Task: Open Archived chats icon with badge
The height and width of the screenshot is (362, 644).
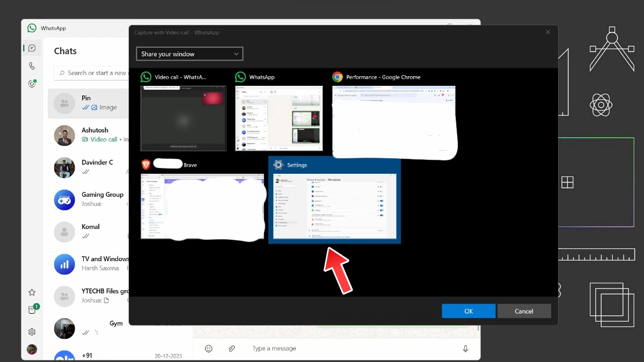Action: (x=33, y=309)
